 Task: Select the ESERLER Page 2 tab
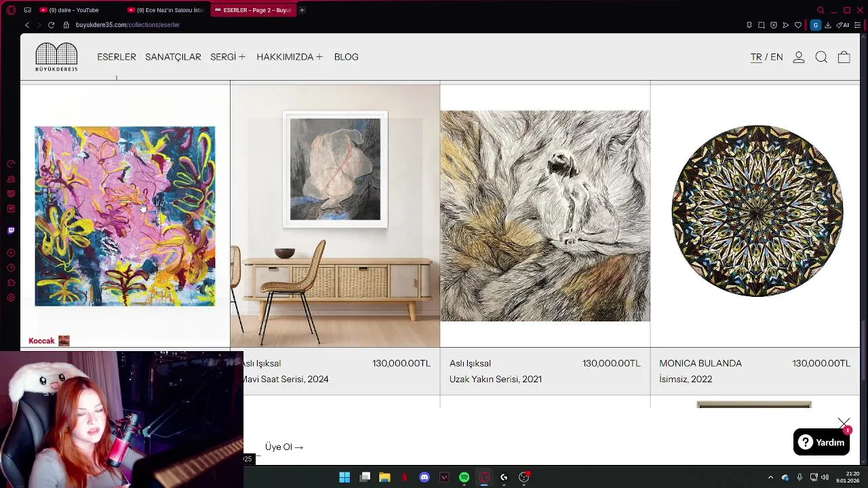point(253,10)
